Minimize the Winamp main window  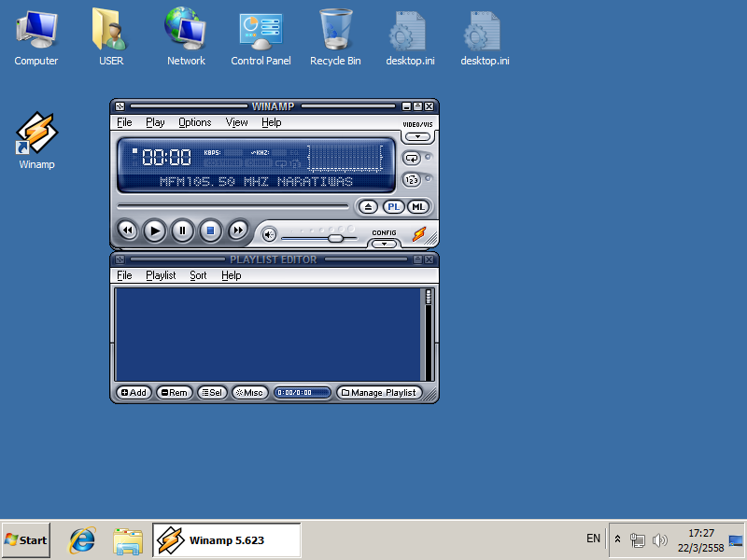pyautogui.click(x=406, y=106)
